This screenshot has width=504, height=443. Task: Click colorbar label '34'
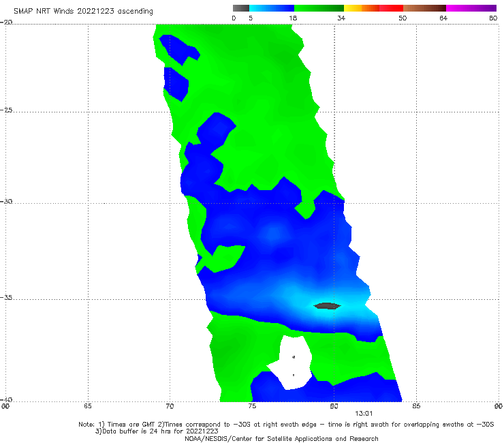[x=341, y=18]
